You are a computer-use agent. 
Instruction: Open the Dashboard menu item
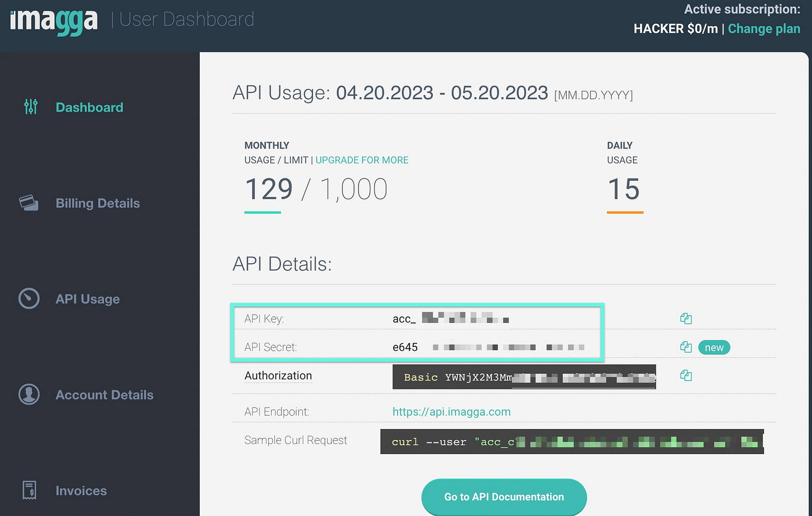[x=89, y=107]
